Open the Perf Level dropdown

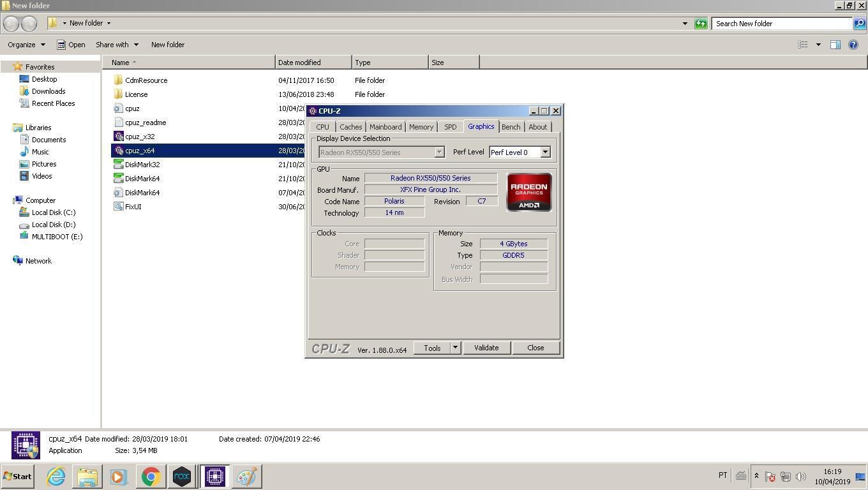520,152
